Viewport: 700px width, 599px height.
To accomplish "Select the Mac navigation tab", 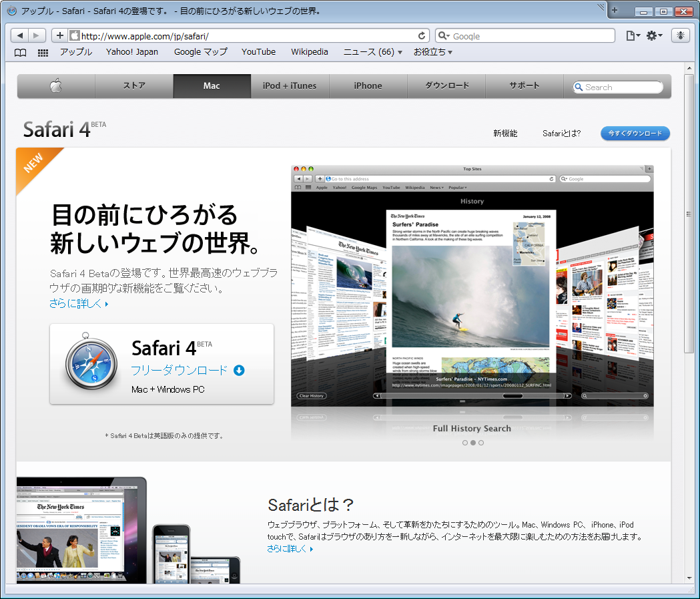I will point(212,85).
